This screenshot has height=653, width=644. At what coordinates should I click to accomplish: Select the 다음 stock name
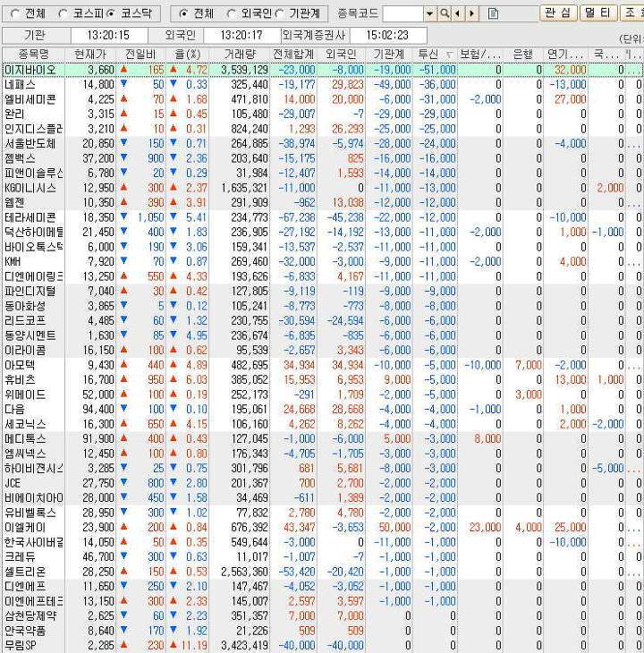tap(14, 410)
